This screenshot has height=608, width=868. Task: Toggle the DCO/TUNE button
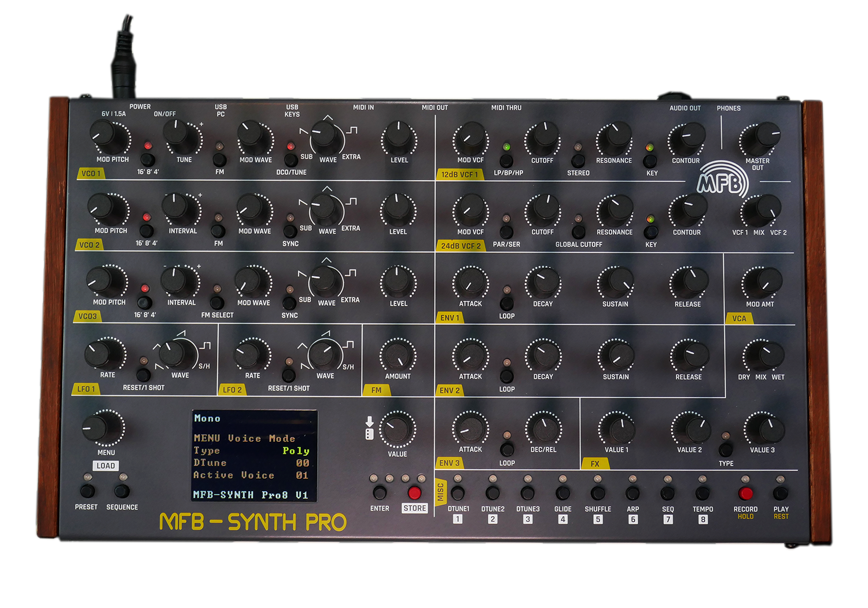tap(291, 160)
